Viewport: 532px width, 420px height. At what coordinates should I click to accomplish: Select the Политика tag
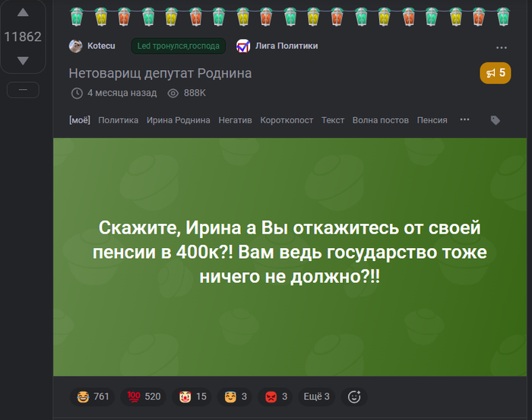(x=118, y=120)
